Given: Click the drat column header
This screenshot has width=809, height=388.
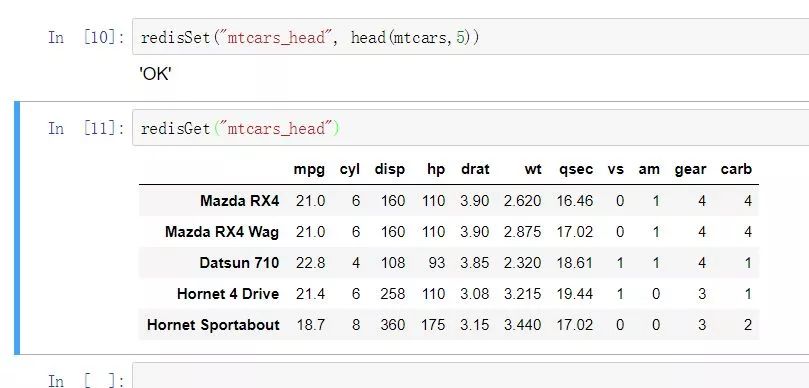Looking at the screenshot, I should tap(475, 169).
